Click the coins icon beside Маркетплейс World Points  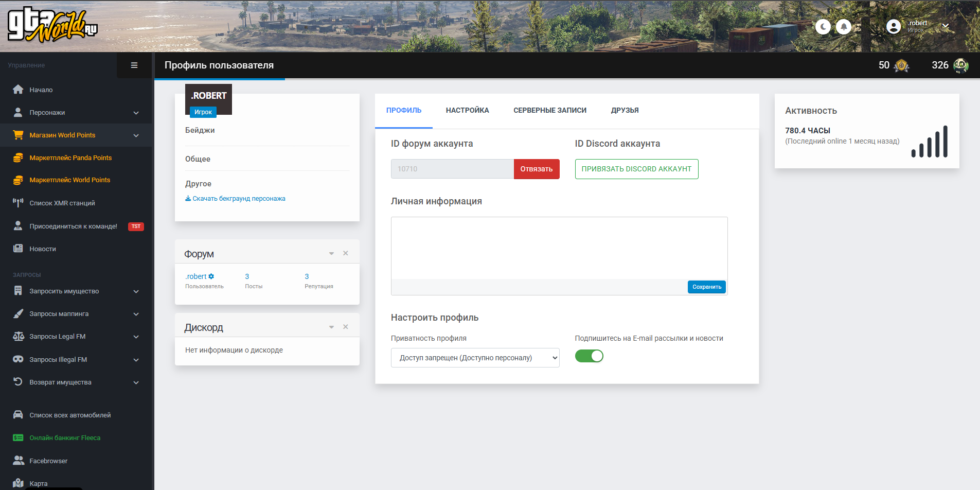pyautogui.click(x=18, y=180)
